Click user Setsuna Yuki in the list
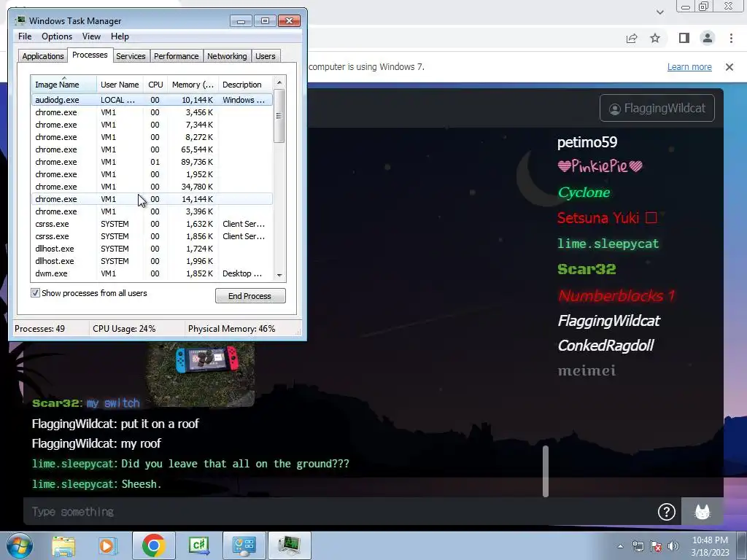Screen dimensions: 747x560 coord(607,217)
